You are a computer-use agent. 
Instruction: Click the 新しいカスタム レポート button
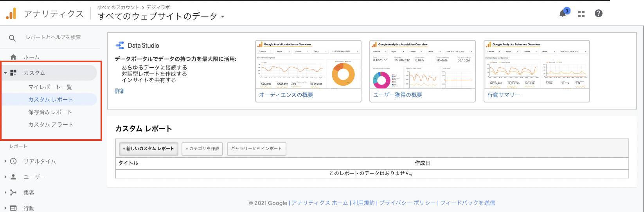point(148,149)
